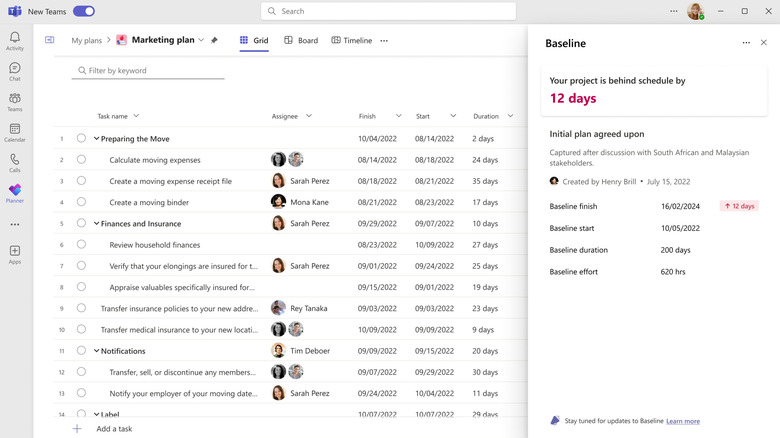The height and width of the screenshot is (438, 780).
Task: Click the pin icon beside Marketing plan
Action: point(214,41)
